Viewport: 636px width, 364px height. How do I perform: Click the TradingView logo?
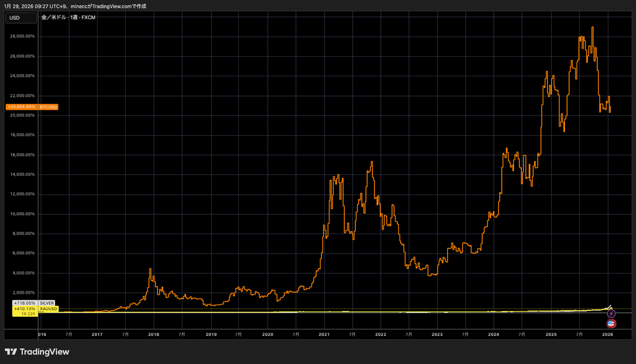coord(12,352)
